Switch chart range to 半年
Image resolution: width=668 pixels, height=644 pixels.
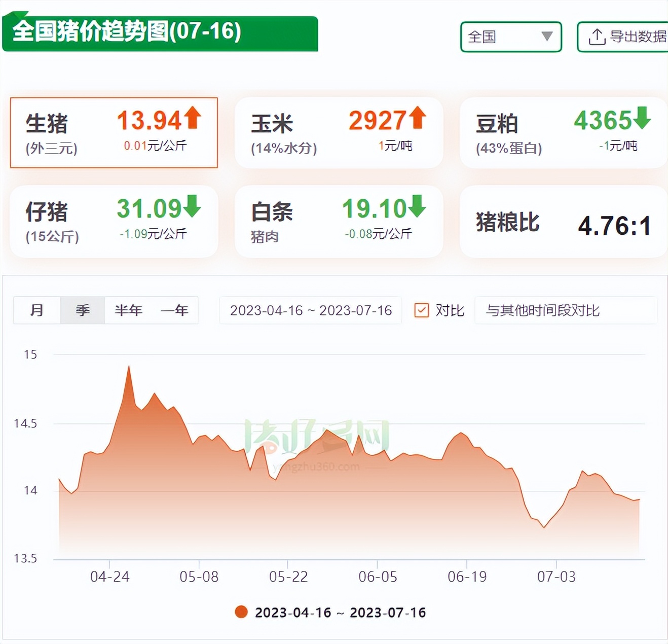[128, 310]
